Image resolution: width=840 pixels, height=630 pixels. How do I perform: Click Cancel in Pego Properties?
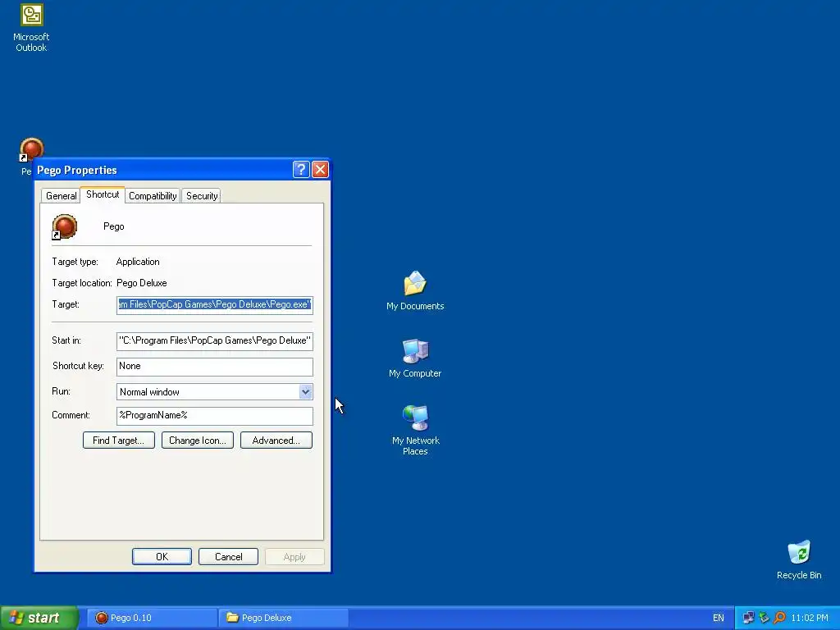[x=228, y=557]
